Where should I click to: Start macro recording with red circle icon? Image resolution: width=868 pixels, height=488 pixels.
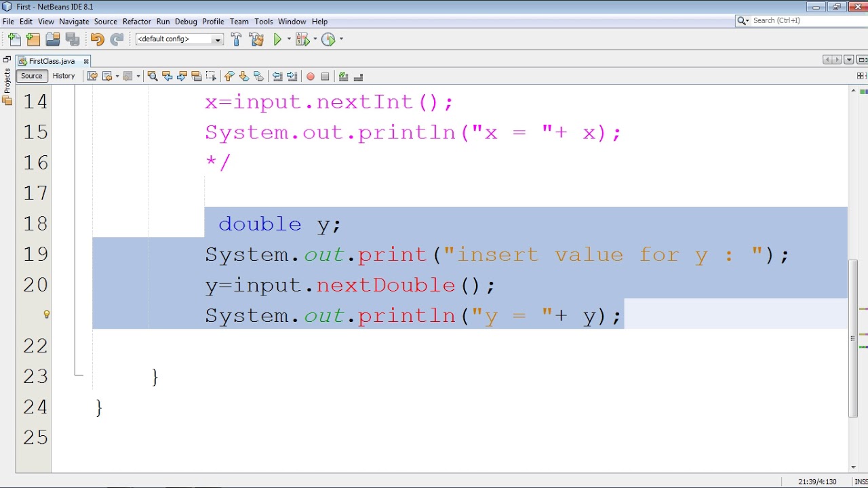[x=311, y=77]
